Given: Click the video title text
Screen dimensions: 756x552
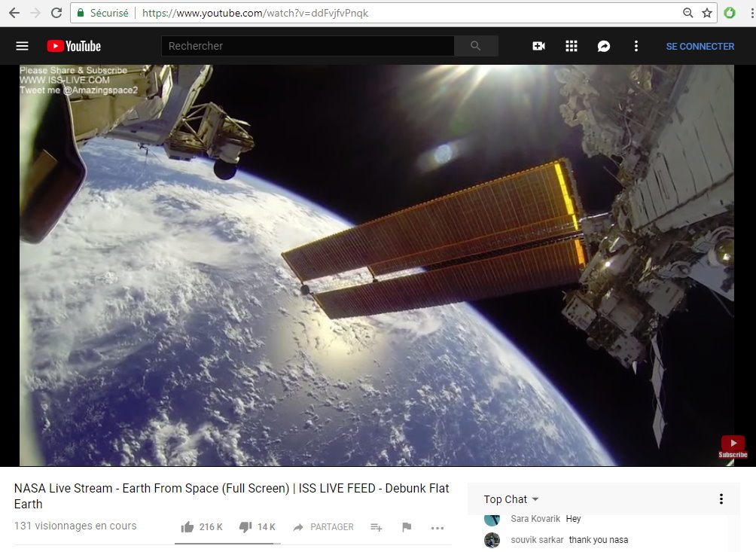Looking at the screenshot, I should click(231, 496).
